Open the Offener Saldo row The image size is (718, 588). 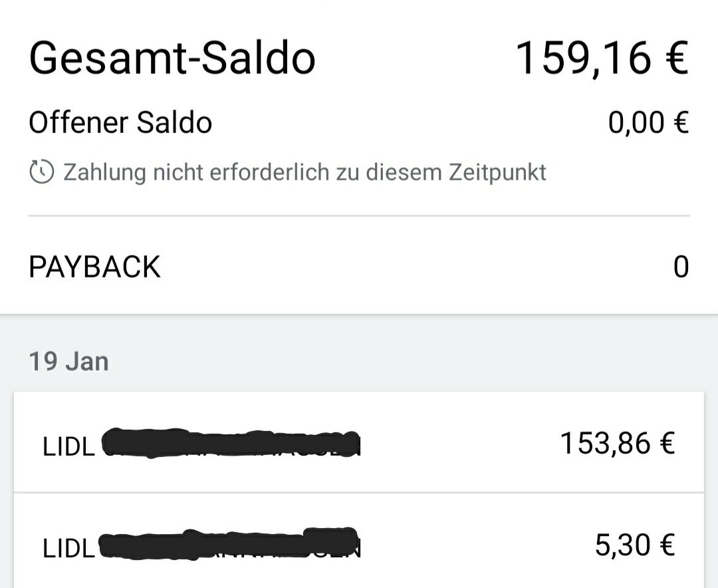pos(359,122)
